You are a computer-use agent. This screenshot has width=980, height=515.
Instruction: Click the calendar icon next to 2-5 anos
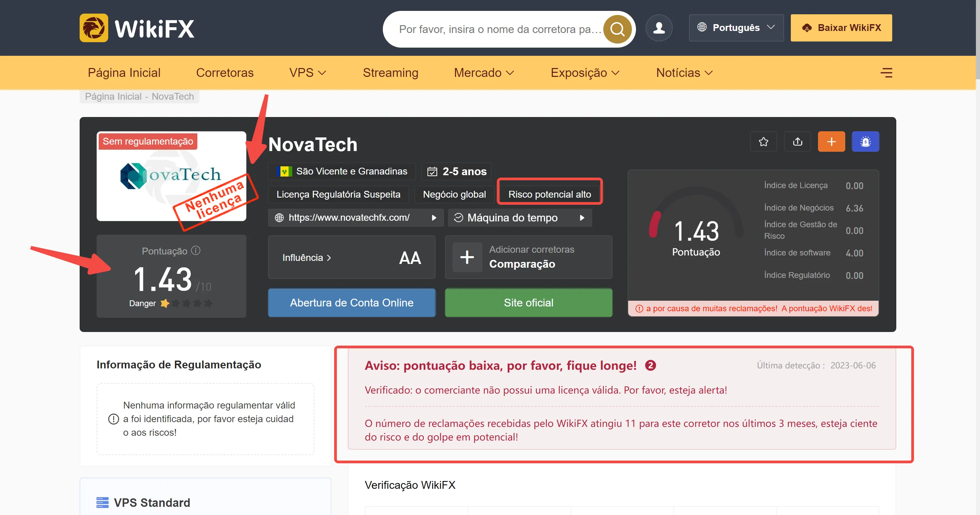coord(432,171)
